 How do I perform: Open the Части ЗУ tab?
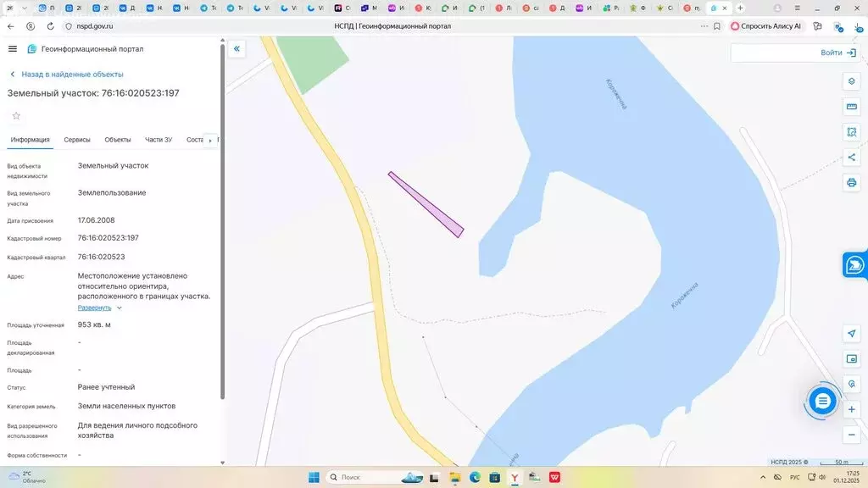[159, 140]
